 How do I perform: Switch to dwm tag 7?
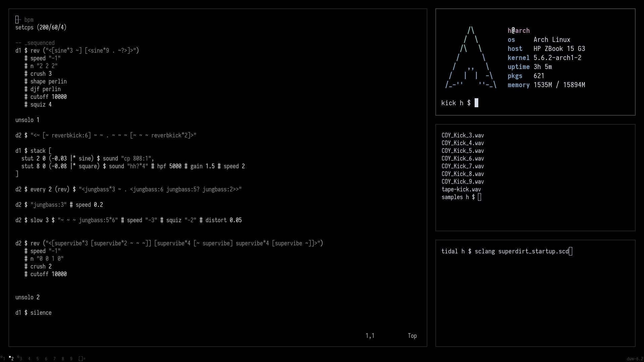(x=54, y=359)
